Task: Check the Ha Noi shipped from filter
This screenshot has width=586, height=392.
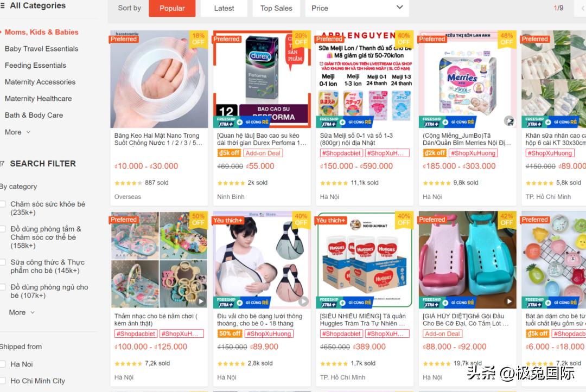Action: click(x=2, y=364)
